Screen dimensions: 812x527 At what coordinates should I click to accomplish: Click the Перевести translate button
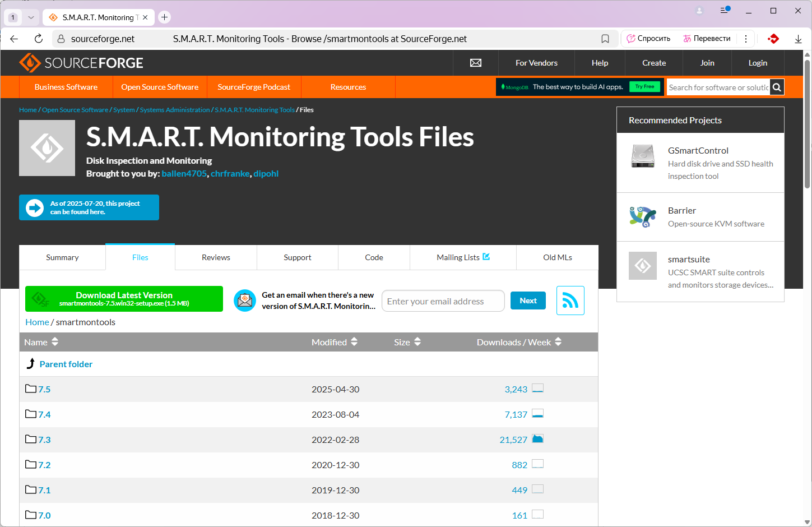[707, 39]
